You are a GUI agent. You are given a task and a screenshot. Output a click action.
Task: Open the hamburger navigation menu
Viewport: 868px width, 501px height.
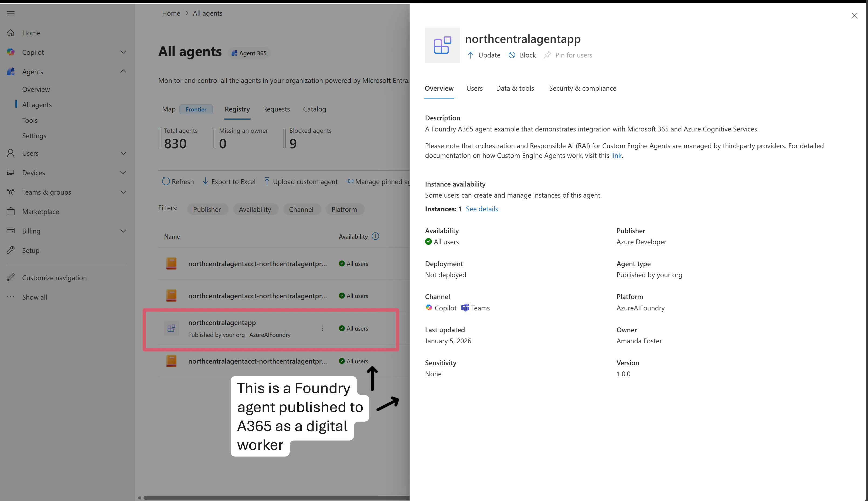11,13
